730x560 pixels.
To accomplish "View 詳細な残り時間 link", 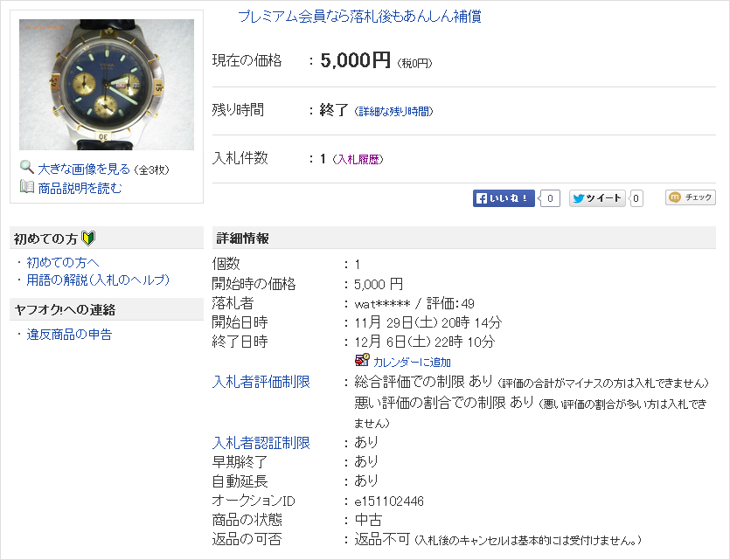I will pos(394,112).
